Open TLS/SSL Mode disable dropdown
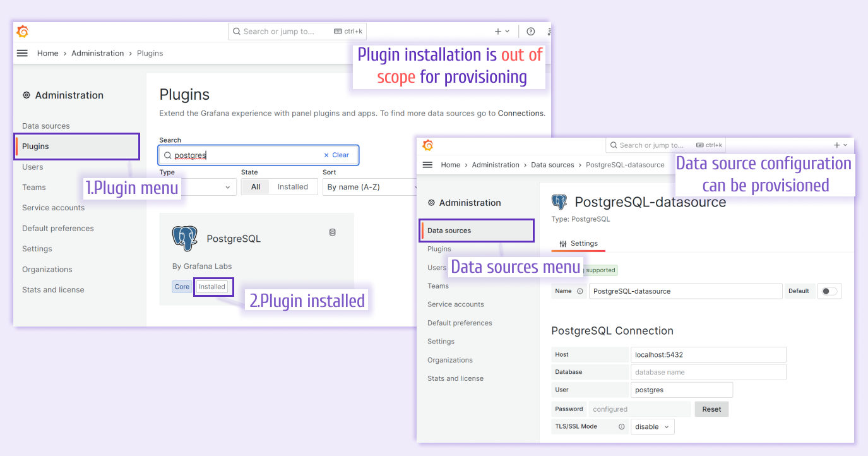The height and width of the screenshot is (456, 868). click(x=653, y=427)
